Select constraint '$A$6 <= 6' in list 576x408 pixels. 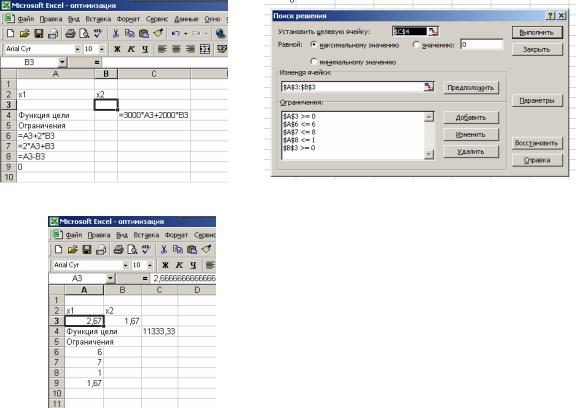[x=299, y=124]
